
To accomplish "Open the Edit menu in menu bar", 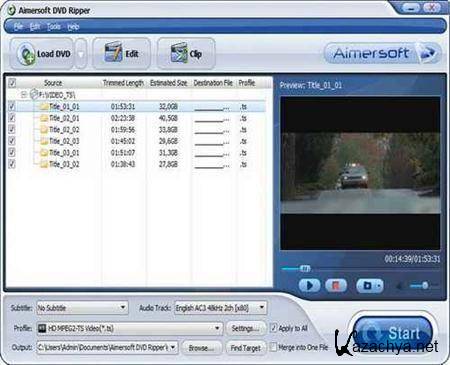I will coord(35,27).
